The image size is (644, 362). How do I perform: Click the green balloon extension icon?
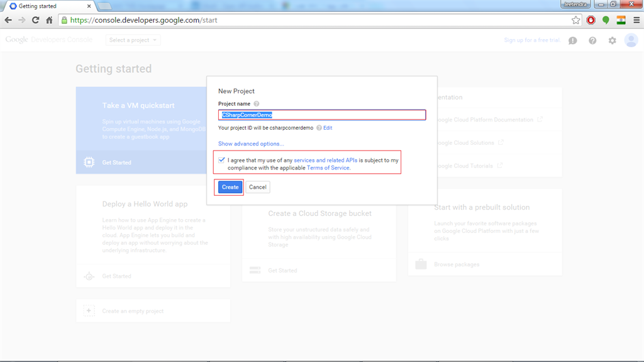[606, 20]
